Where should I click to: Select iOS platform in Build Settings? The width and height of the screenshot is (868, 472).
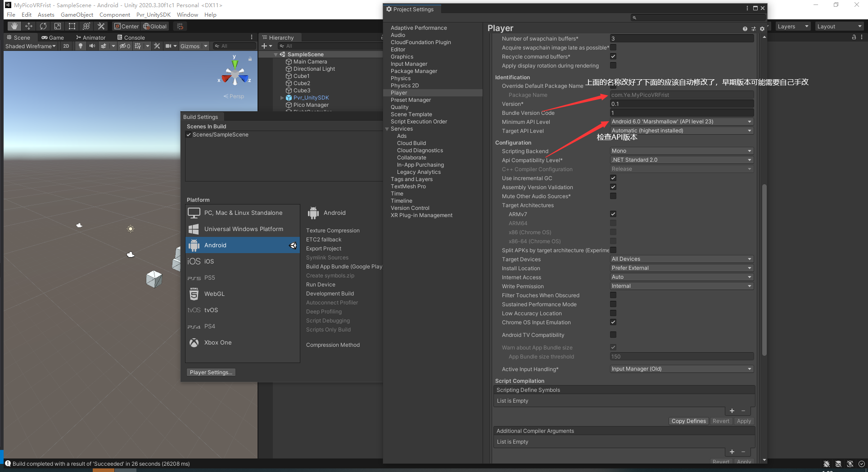point(243,261)
